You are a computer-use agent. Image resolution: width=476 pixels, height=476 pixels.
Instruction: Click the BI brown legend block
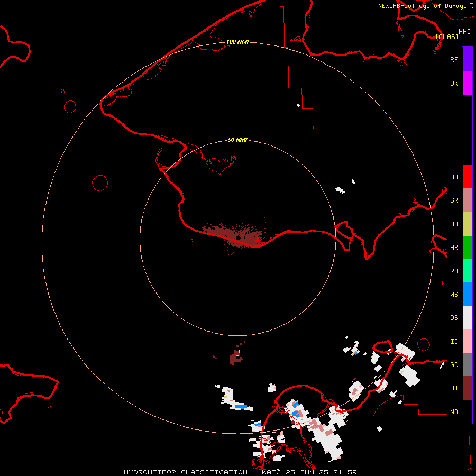[x=467, y=388]
